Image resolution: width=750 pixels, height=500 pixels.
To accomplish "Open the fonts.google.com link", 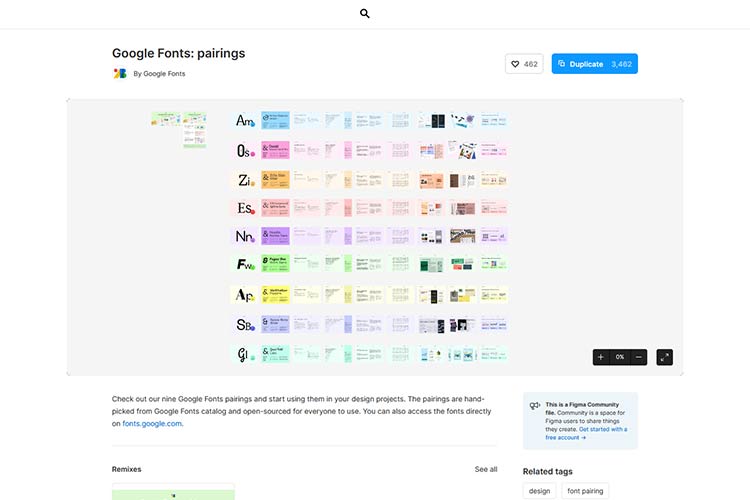I will (x=152, y=423).
